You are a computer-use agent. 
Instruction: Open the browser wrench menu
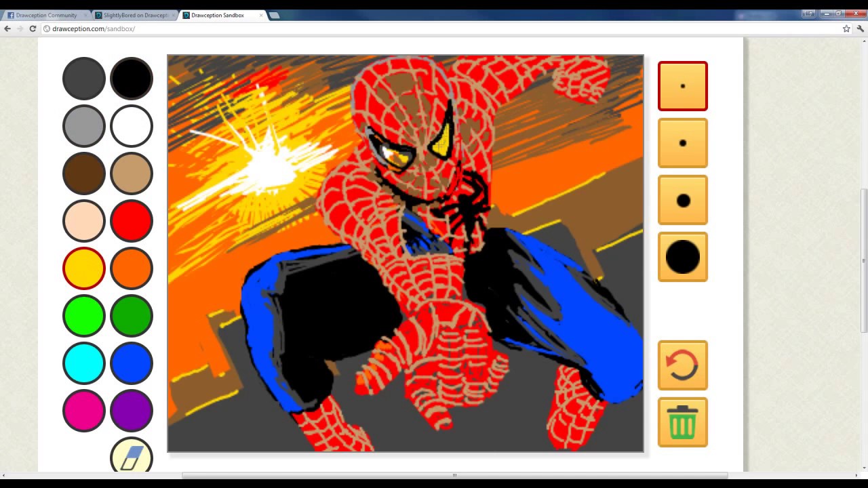pos(860,28)
